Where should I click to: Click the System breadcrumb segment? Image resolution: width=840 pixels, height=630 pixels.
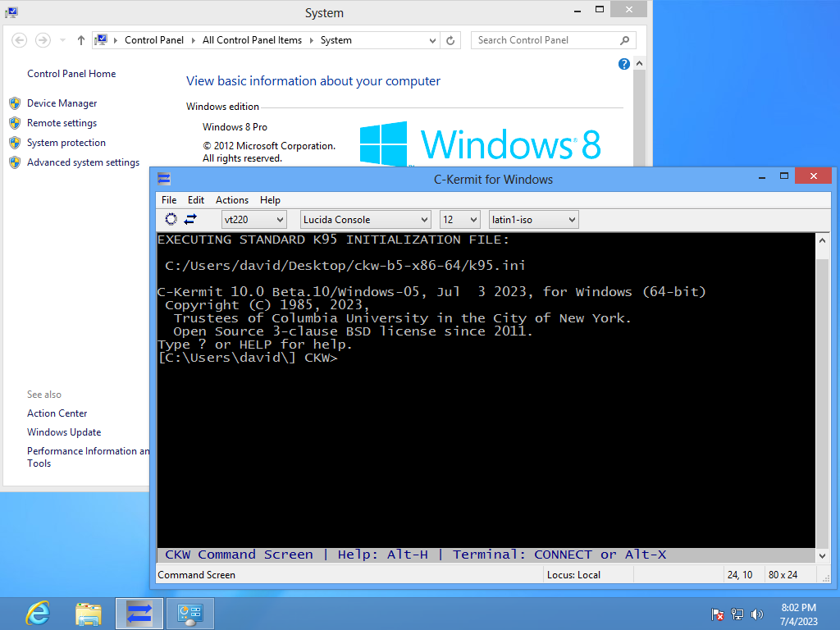(x=336, y=40)
